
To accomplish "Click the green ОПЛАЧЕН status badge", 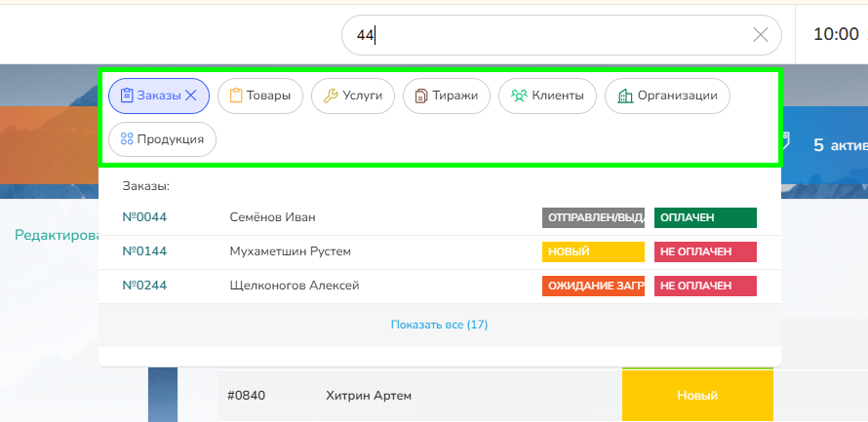I will pyautogui.click(x=705, y=217).
